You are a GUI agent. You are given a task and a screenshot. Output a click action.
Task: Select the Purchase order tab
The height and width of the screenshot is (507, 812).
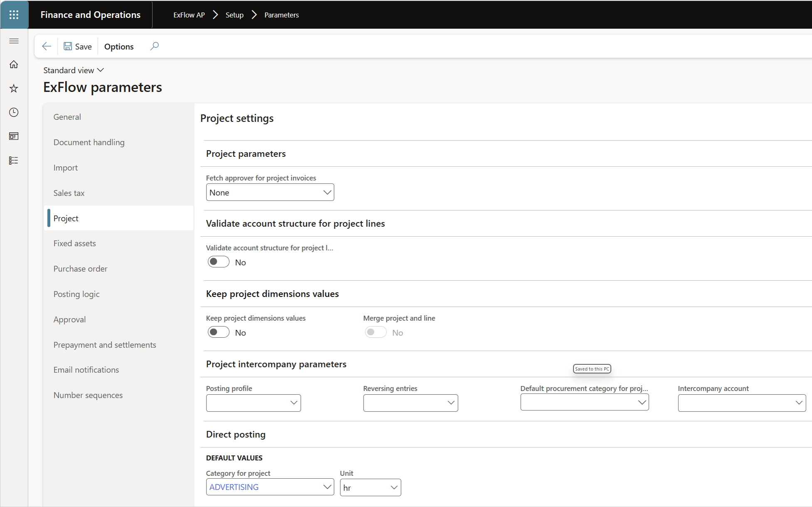click(x=118, y=269)
